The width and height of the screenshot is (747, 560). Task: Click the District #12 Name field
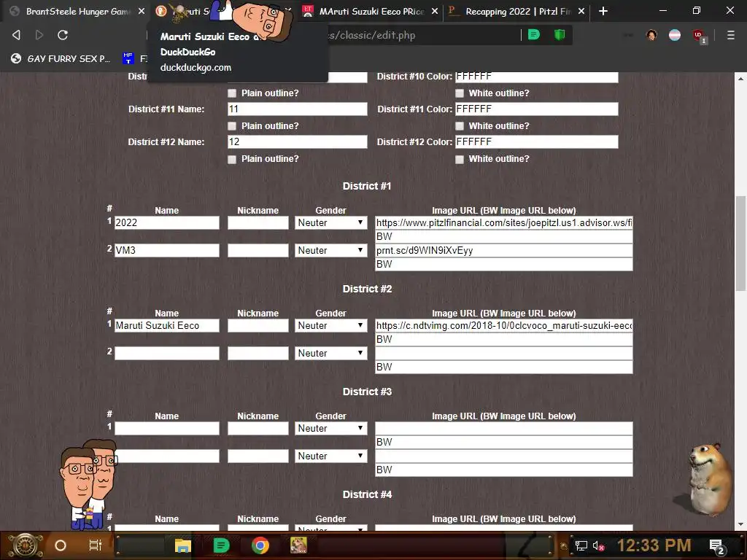coord(298,142)
